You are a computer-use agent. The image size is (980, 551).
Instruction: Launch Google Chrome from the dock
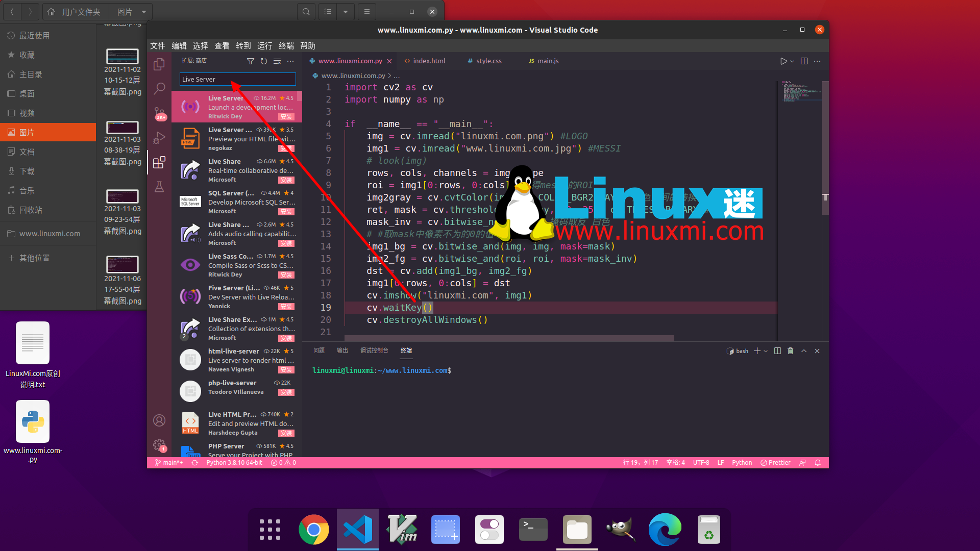pyautogui.click(x=314, y=530)
